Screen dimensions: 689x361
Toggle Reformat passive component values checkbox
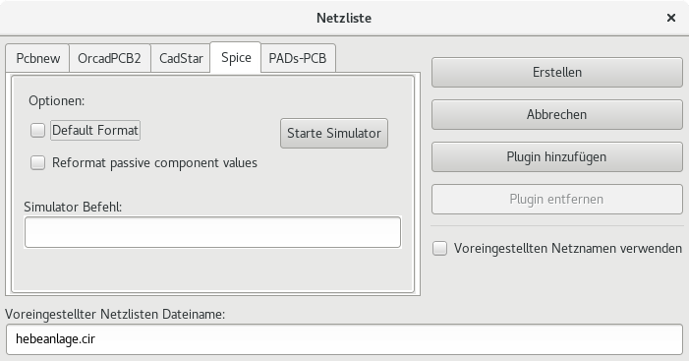point(38,162)
